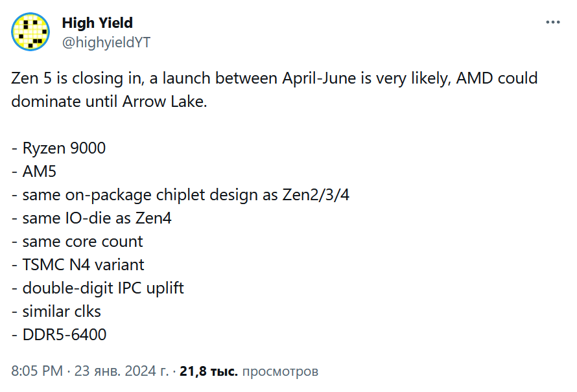The image size is (577, 392).
Task: View the 21,8 тыс. просмотров count
Action: point(249,371)
